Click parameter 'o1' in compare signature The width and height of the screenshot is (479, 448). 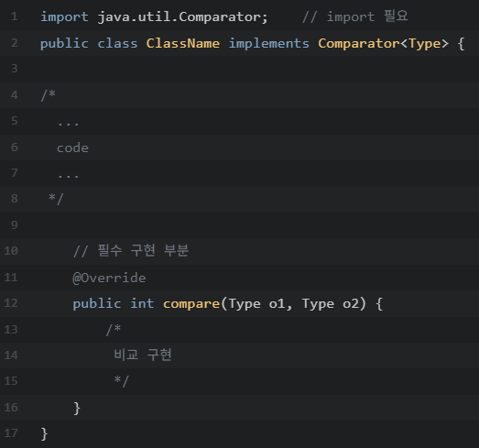(277, 304)
